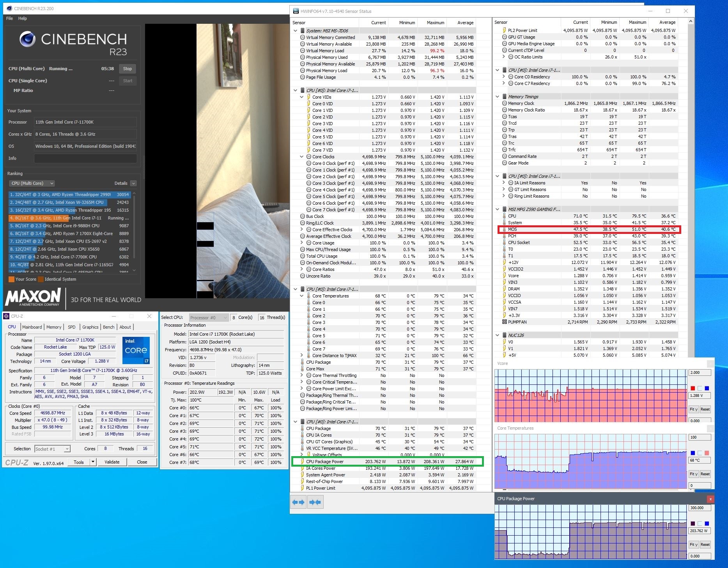Open the Details dropdown arrow in Ranking
728x568 pixels.
coord(133,183)
